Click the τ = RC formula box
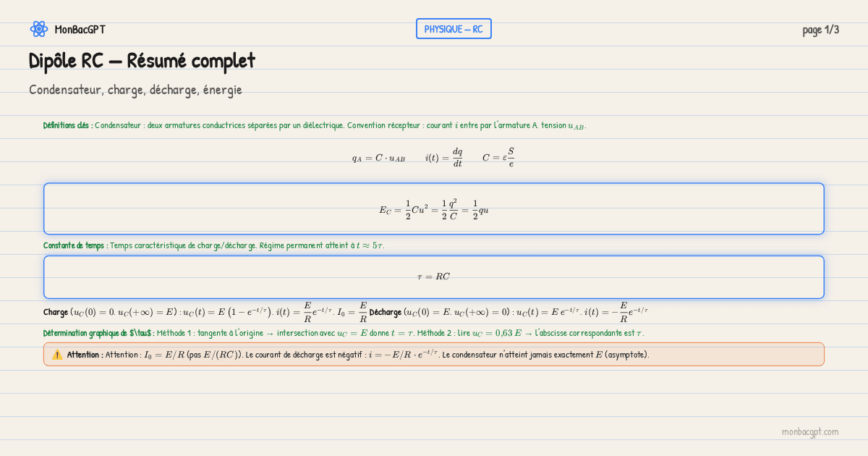 pos(434,276)
